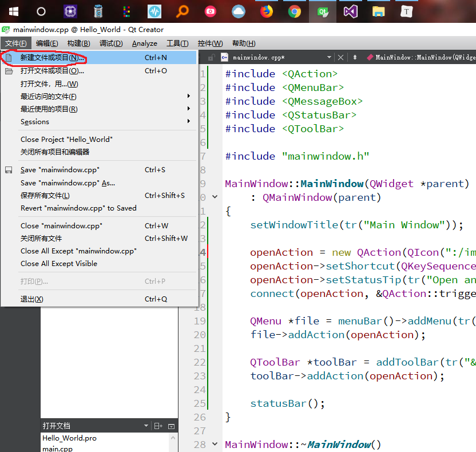Viewport: 476px width, 452px height.
Task: Open the 帮助(H) menu
Action: pos(244,43)
